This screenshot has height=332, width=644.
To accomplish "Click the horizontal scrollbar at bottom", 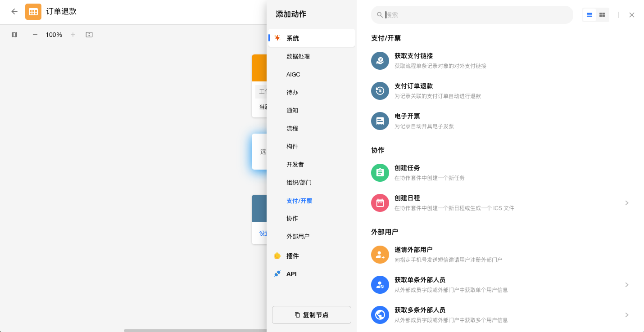I will (195, 331).
